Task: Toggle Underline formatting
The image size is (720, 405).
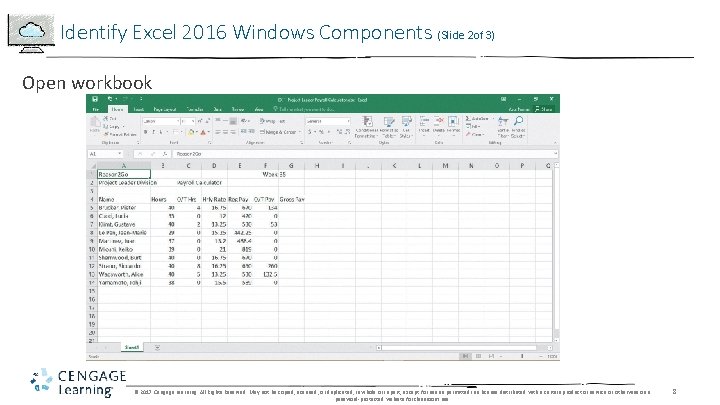Action: pyautogui.click(x=162, y=132)
